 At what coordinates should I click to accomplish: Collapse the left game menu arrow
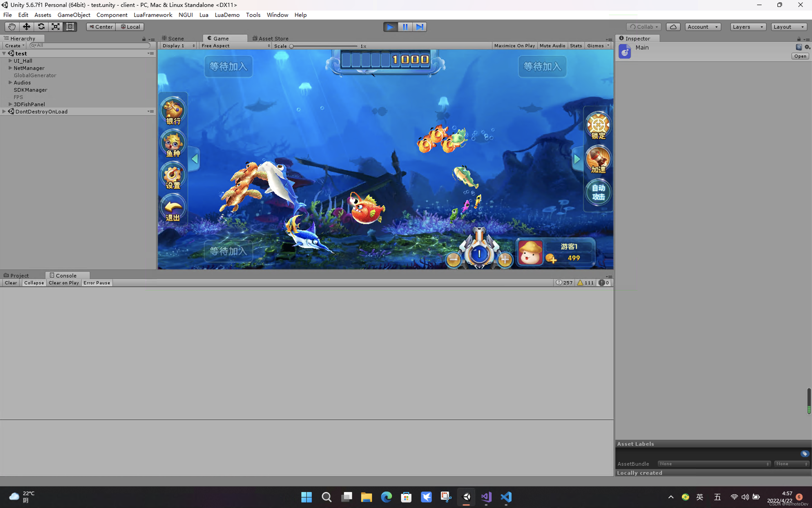tap(195, 159)
